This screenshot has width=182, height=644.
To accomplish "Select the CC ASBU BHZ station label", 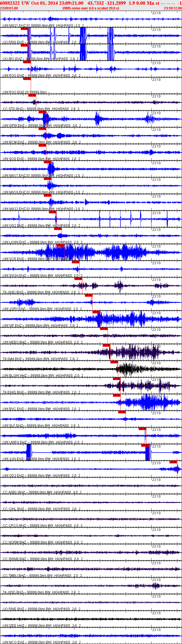I will [42, 492].
